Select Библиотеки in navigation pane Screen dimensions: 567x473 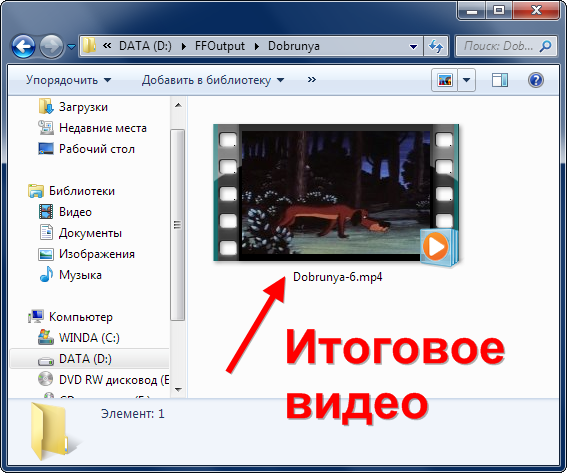82,191
